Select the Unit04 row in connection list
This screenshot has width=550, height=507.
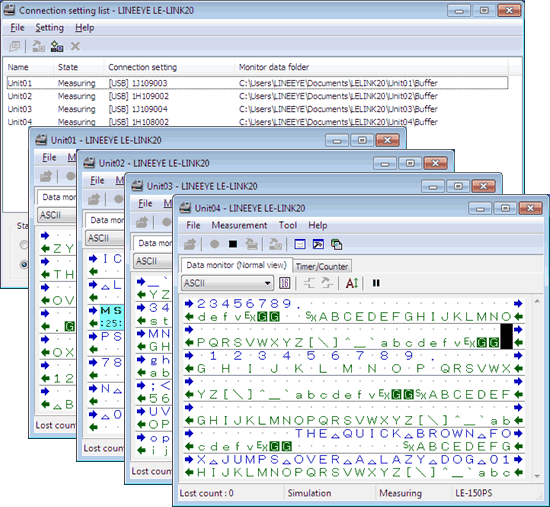(257, 122)
